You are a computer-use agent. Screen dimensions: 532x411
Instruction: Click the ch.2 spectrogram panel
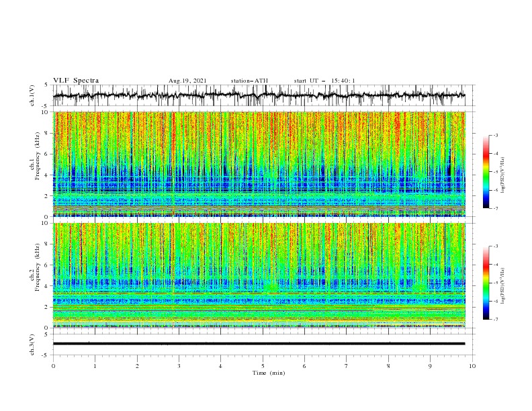tap(259, 275)
